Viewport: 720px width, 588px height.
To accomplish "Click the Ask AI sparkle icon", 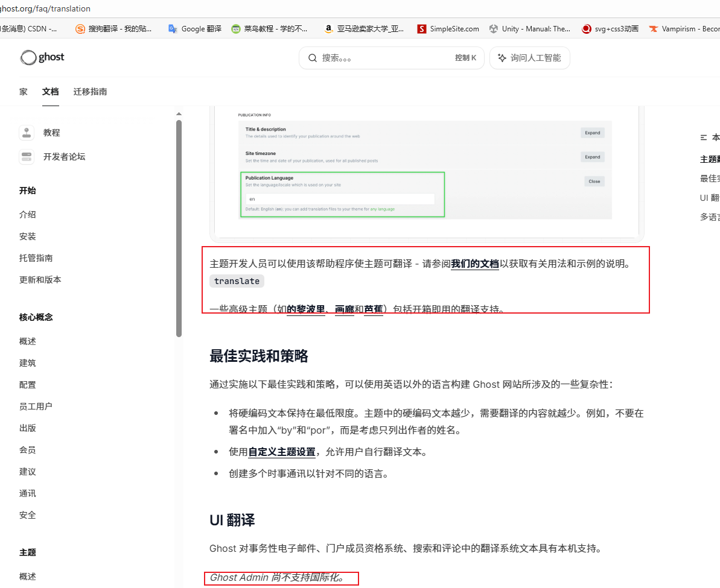I will click(x=502, y=58).
